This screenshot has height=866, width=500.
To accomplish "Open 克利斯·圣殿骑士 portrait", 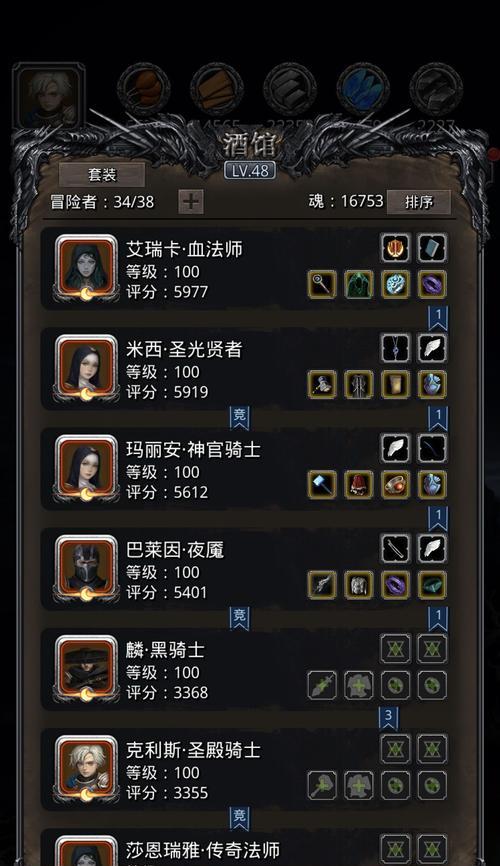I will 86,769.
